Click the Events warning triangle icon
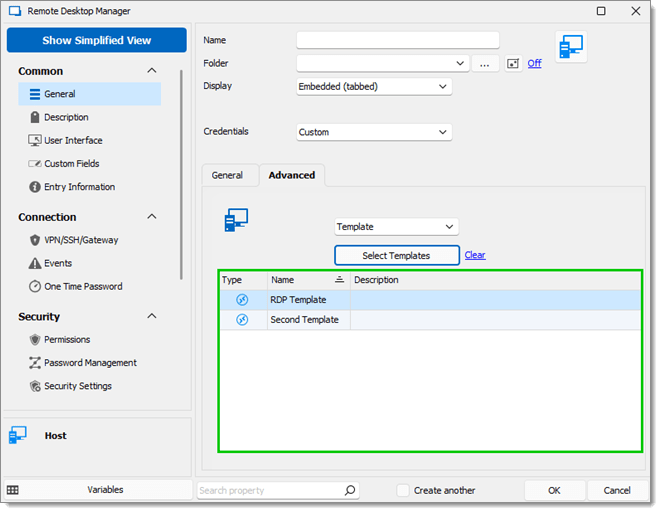The height and width of the screenshot is (513, 661). point(35,263)
